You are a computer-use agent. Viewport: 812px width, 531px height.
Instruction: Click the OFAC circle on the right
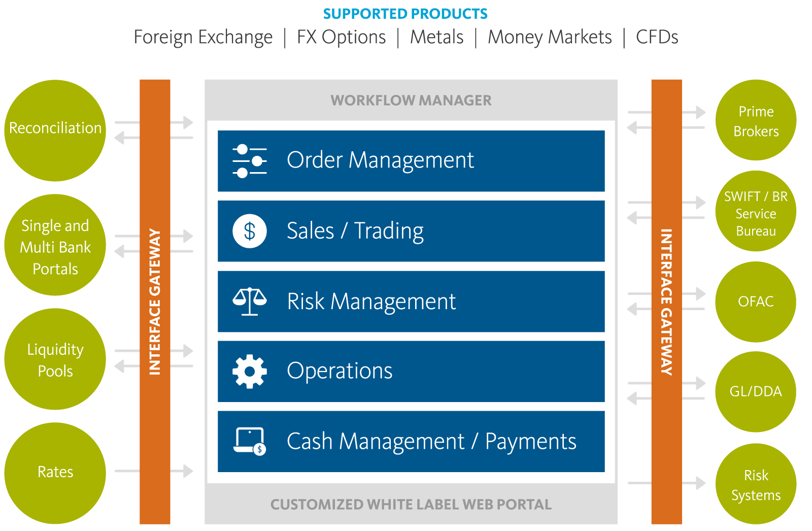(x=755, y=301)
